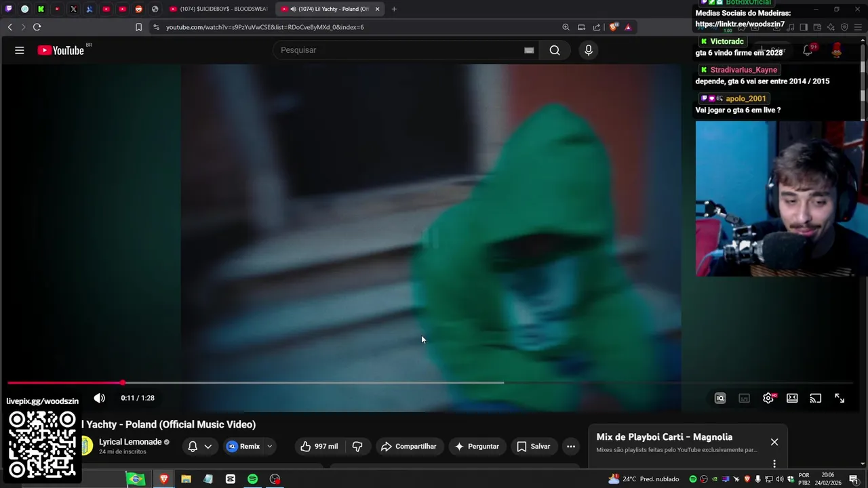Viewport: 868px width, 488px height.
Task: Click the POR PTB2 language indicator
Action: pos(804,479)
